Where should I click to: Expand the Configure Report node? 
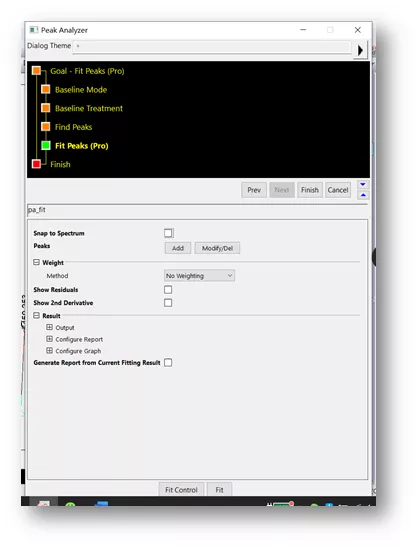click(x=50, y=339)
